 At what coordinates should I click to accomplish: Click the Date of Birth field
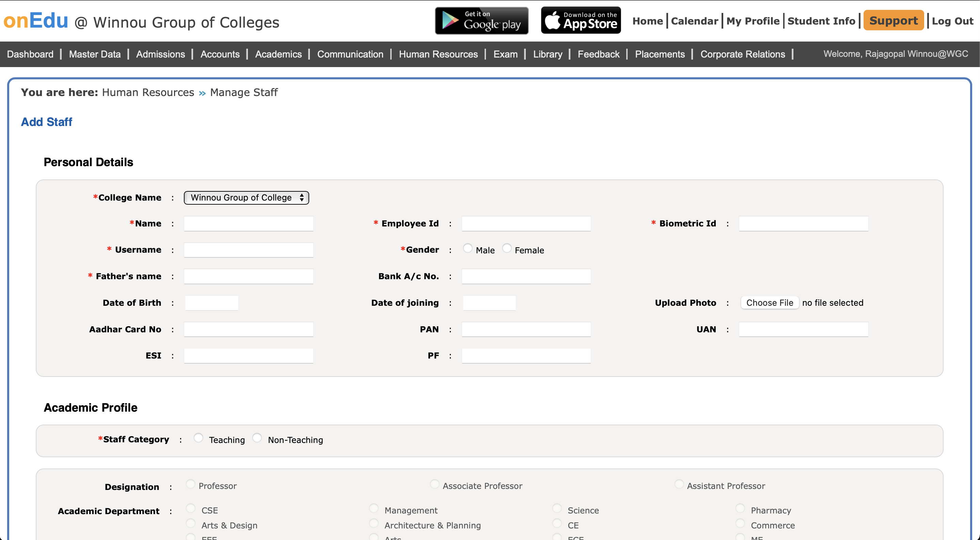pyautogui.click(x=211, y=303)
